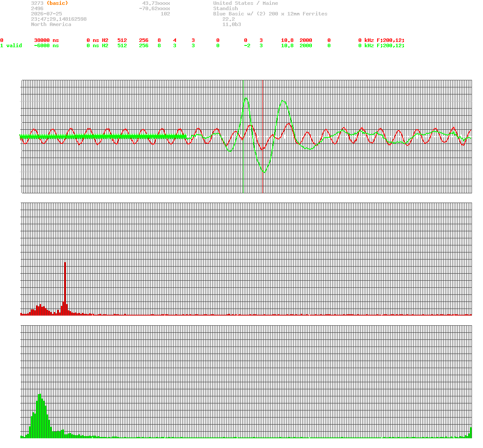Click the station number 3273

coord(37,3)
